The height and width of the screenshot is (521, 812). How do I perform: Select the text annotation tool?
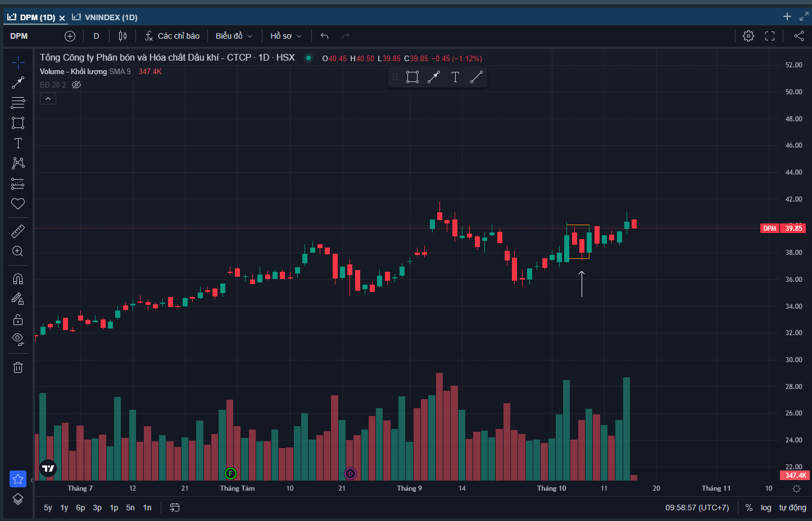pos(18,143)
